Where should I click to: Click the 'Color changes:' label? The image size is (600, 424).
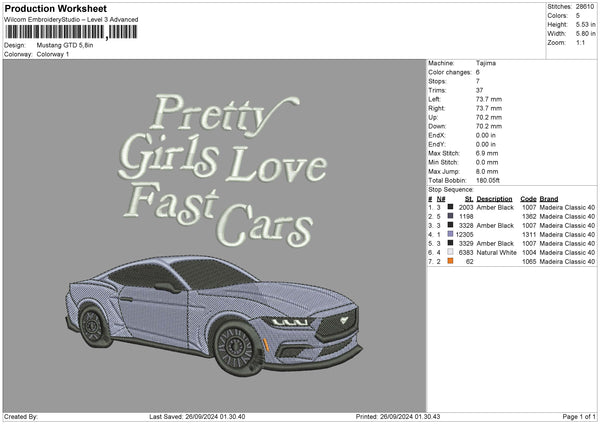click(450, 72)
